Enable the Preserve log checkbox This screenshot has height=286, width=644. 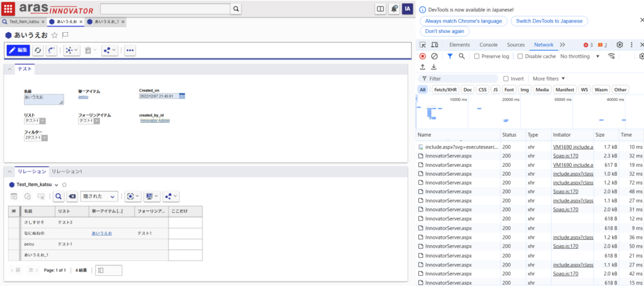pyautogui.click(x=477, y=56)
